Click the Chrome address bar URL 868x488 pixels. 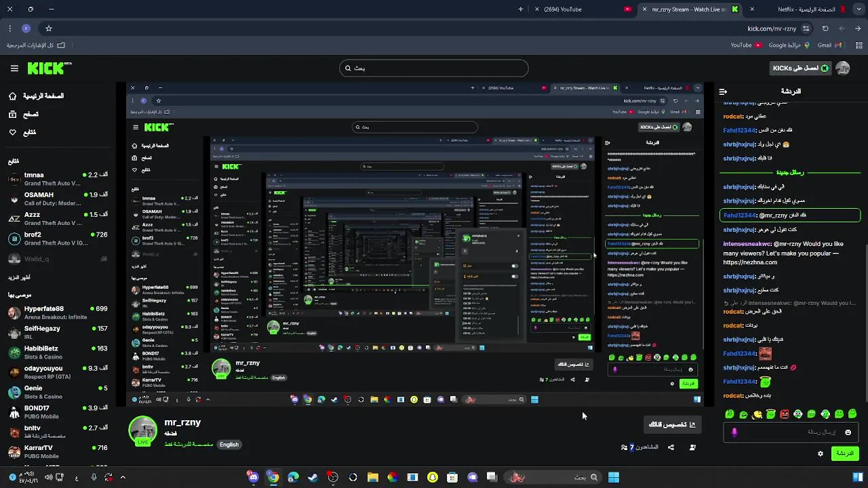772,28
